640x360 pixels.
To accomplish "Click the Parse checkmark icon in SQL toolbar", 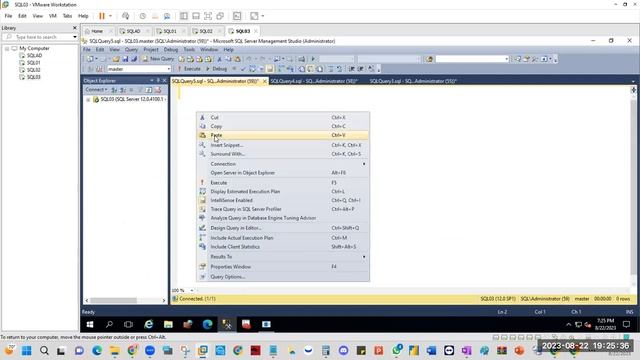I will point(243,69).
